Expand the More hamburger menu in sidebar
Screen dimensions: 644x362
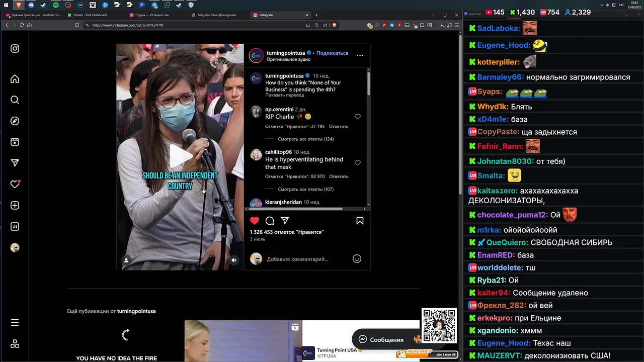(15, 323)
